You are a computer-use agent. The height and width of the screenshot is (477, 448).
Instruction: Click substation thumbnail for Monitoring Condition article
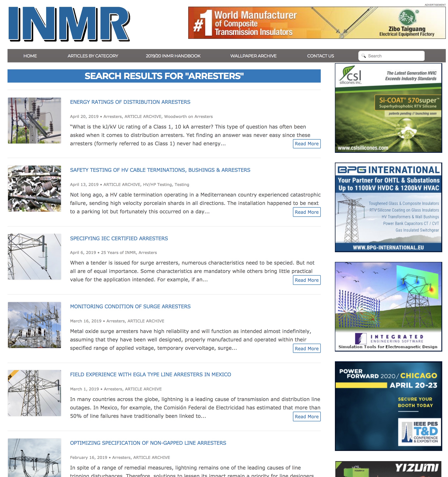click(34, 325)
